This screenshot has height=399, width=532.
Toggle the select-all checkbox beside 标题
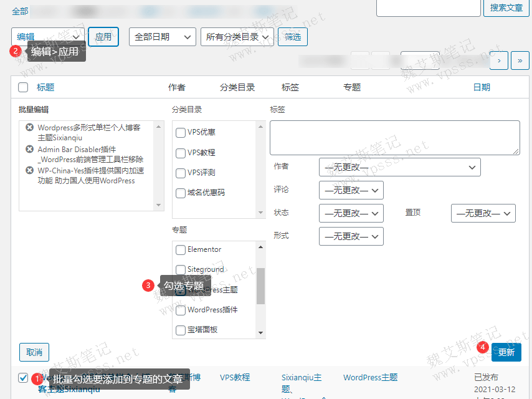point(23,87)
